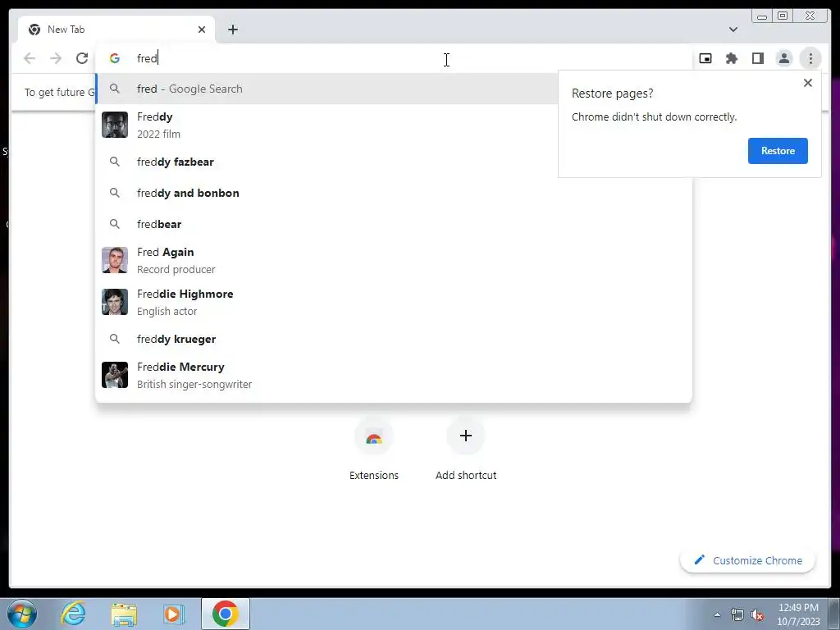
Task: Launch Internet Explorer from taskbar
Action: pos(73,614)
